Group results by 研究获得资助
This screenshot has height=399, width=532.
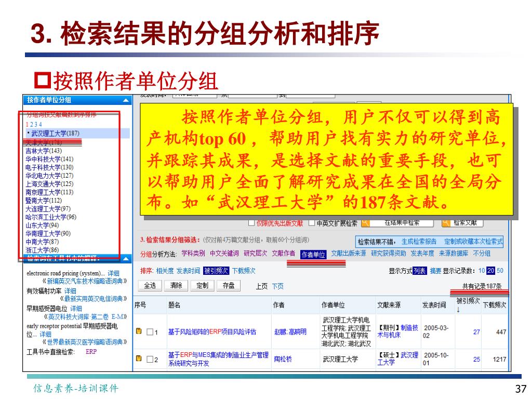(x=389, y=254)
